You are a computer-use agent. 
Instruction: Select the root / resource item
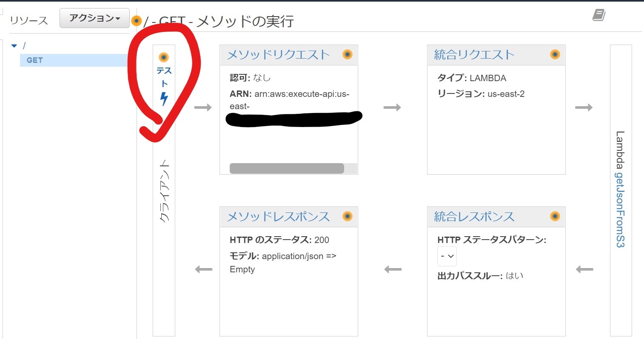[x=25, y=45]
